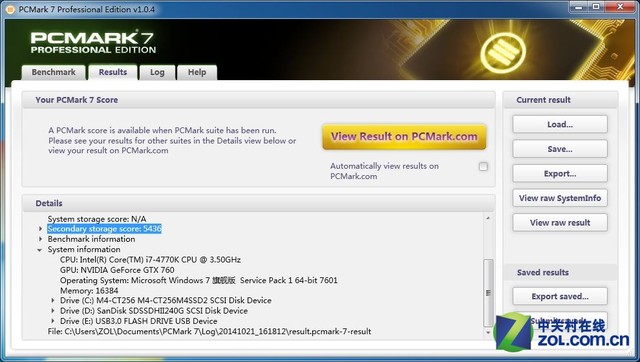
Task: Click the PCMark 7 title bar app icon
Action: coord(10,9)
